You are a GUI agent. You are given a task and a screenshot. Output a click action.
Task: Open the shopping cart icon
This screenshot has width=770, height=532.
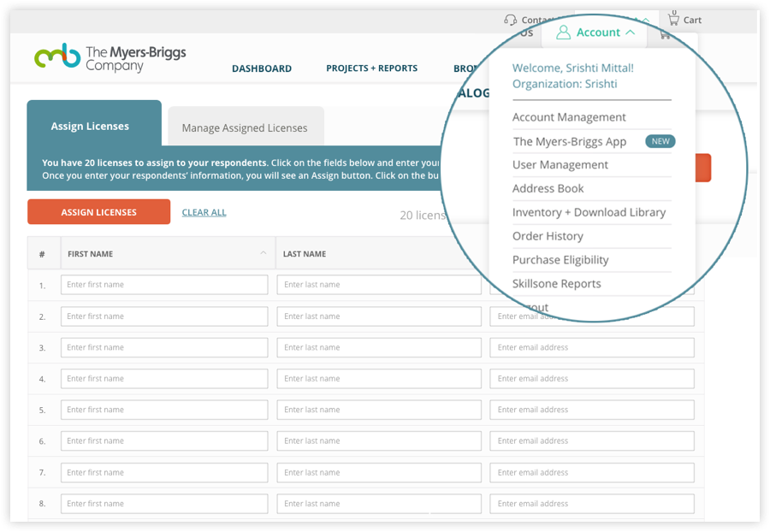pyautogui.click(x=673, y=18)
